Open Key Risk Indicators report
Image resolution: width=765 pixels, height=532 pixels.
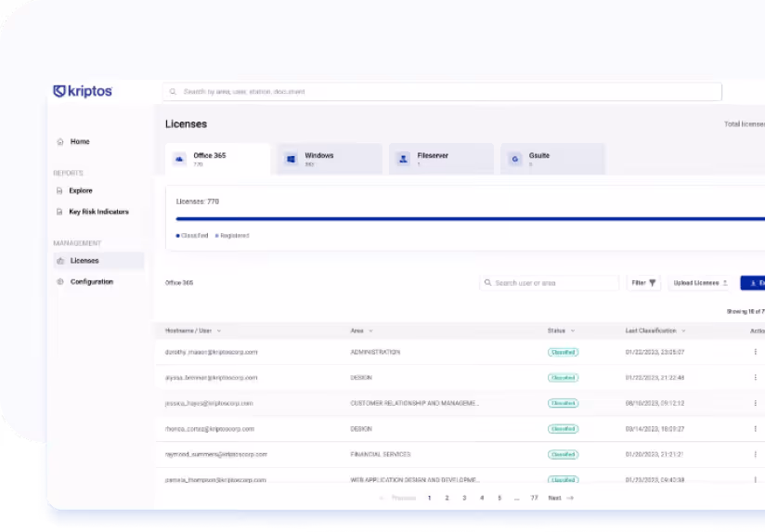coord(99,212)
